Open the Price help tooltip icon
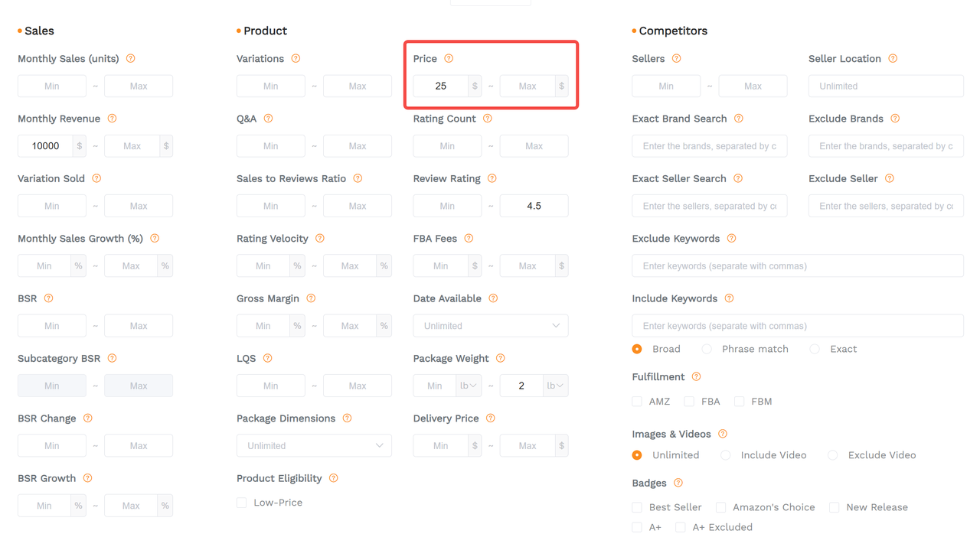The width and height of the screenshot is (980, 547). 449,58
